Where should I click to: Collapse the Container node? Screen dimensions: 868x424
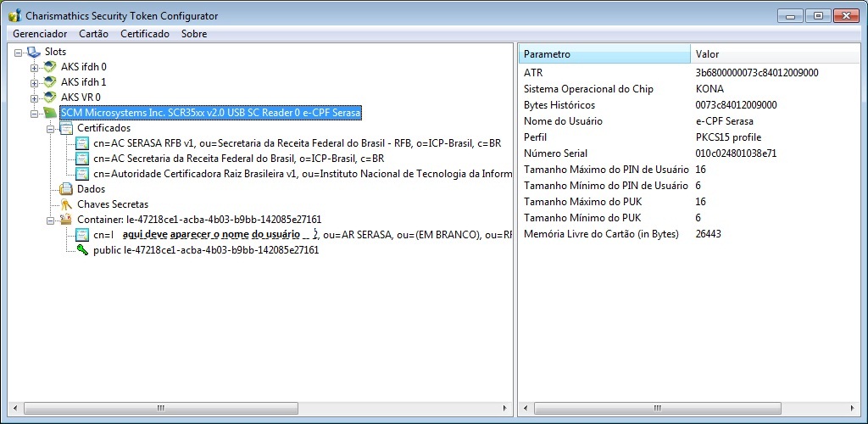(50, 220)
